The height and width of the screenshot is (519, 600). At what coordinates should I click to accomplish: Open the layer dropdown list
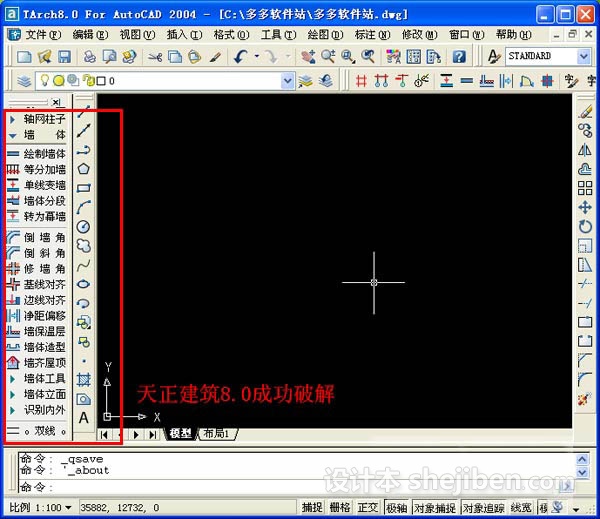(287, 81)
